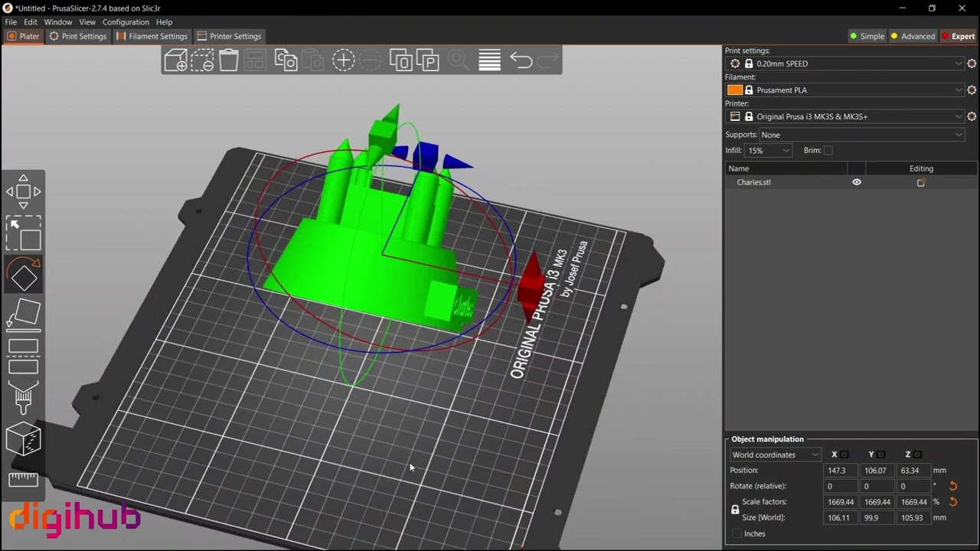Select the Place on face tool

coord(23,315)
